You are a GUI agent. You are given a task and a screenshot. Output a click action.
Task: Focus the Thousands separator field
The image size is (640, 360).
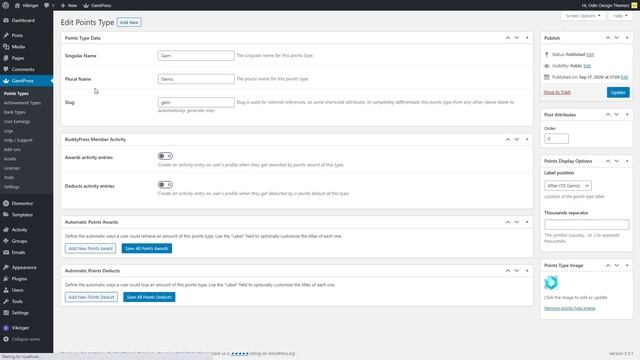tap(587, 224)
